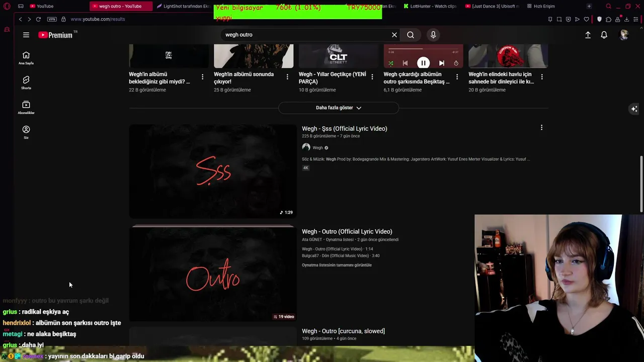Image resolution: width=644 pixels, height=362 pixels.
Task: Switch to the LottHunter - Watch clips tab
Action: [x=430, y=6]
